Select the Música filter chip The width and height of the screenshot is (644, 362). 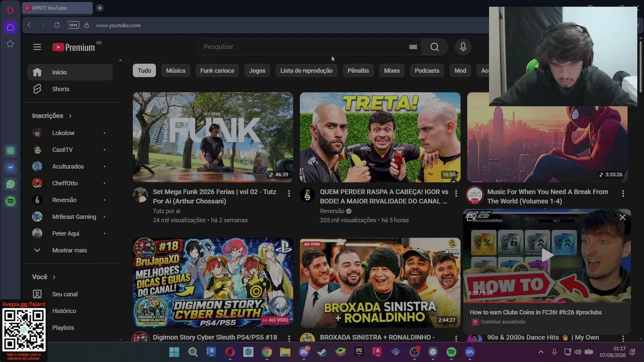click(x=176, y=70)
